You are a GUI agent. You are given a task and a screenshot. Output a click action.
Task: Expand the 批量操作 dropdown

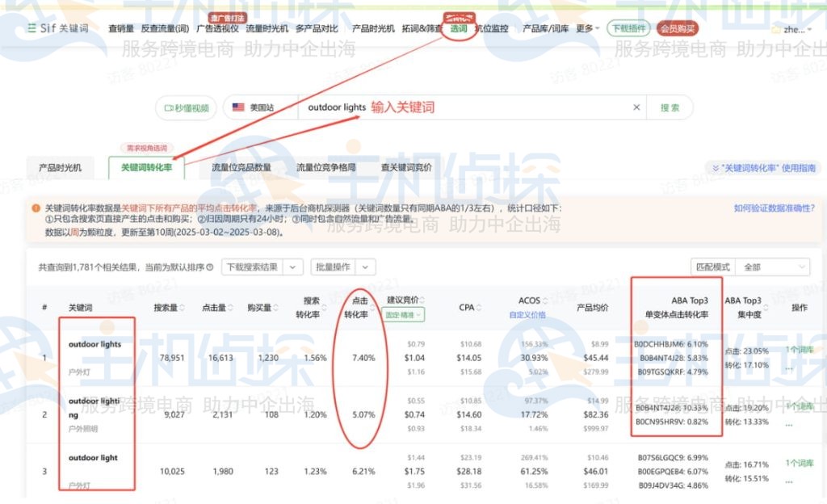coord(365,267)
